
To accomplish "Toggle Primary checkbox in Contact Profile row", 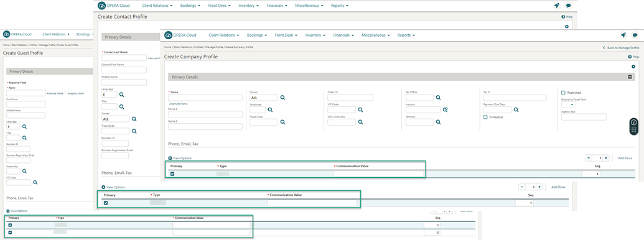I will 106,203.
